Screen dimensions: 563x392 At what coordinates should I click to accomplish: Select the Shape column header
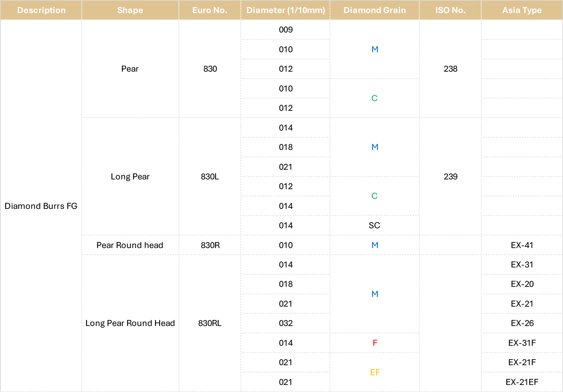click(x=130, y=10)
